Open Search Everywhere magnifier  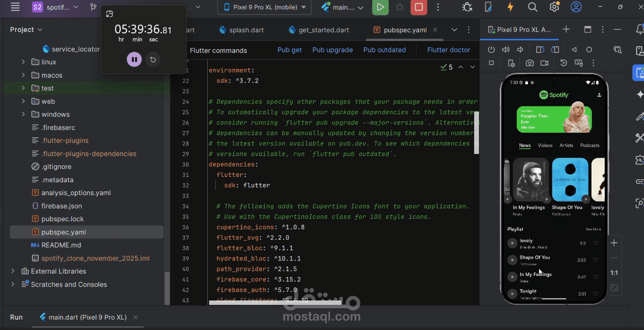coord(532,7)
